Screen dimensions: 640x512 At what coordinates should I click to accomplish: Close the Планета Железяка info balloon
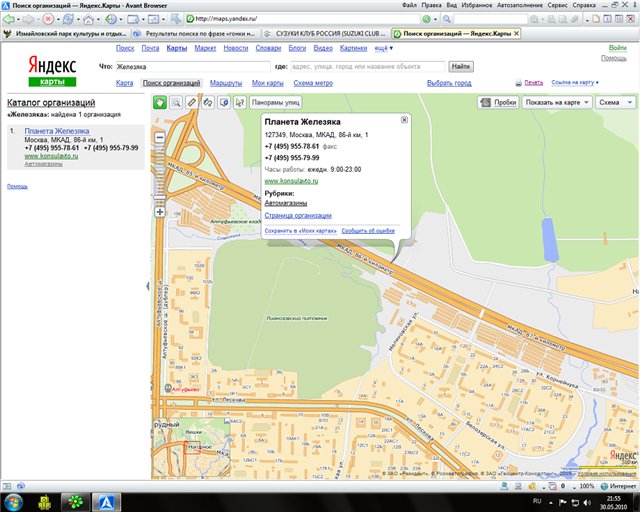pyautogui.click(x=404, y=120)
